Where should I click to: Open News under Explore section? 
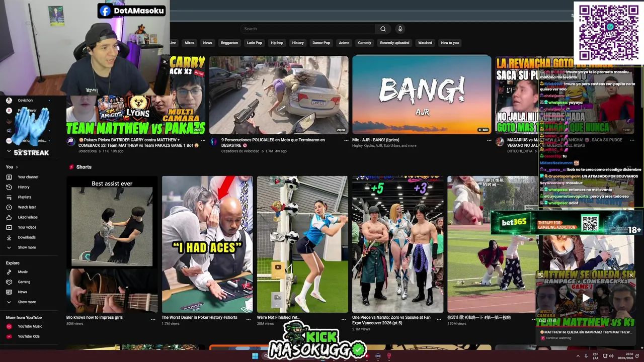coord(22,292)
